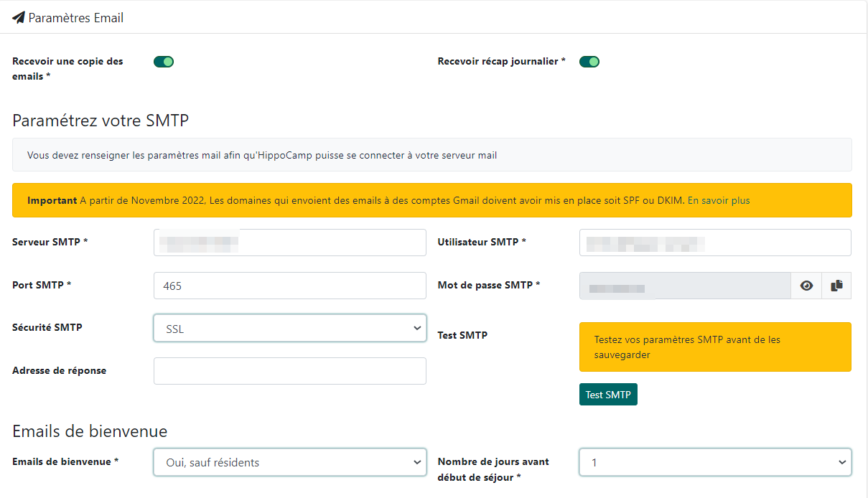Select the Port SMTP field containing 465

[x=289, y=286]
